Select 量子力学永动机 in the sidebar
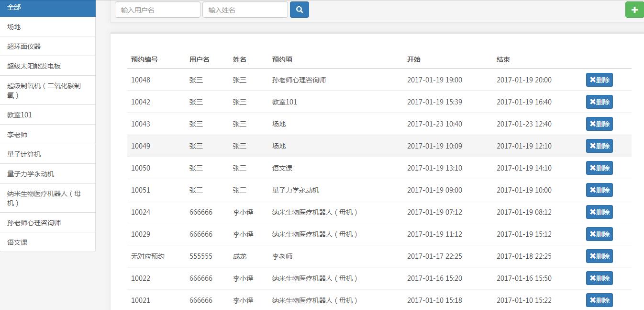 (48, 174)
